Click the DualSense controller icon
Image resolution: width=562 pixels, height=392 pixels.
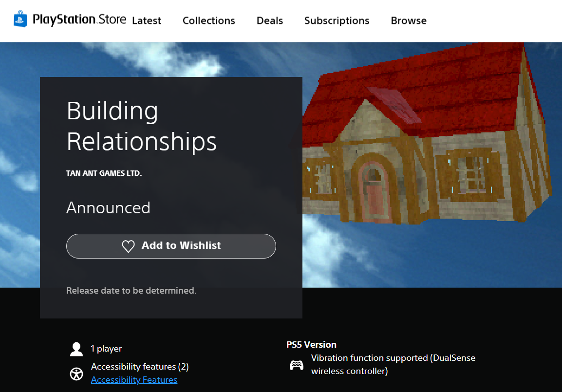pos(297,365)
